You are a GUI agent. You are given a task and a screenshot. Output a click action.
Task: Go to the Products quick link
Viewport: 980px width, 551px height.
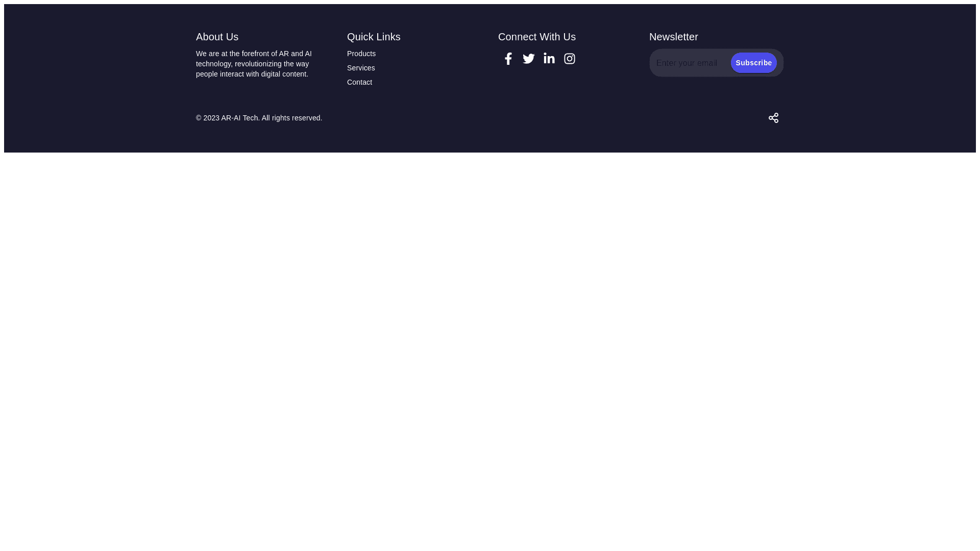pyautogui.click(x=361, y=54)
